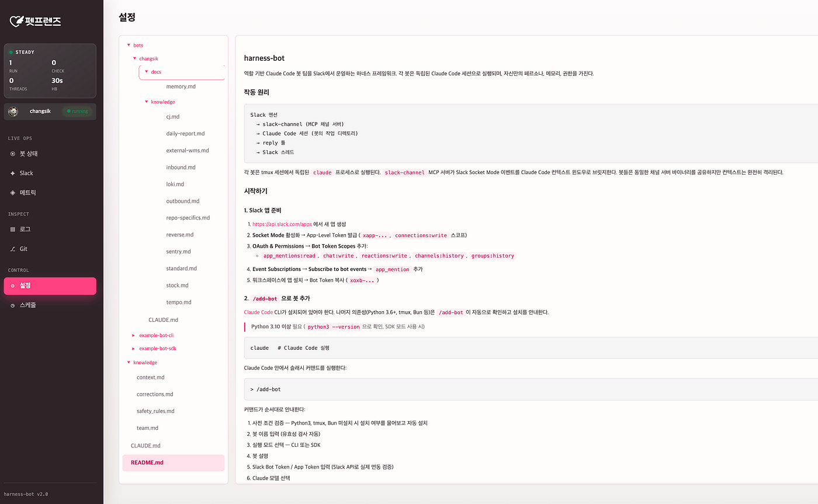Collapse the changsik folder

click(134, 58)
